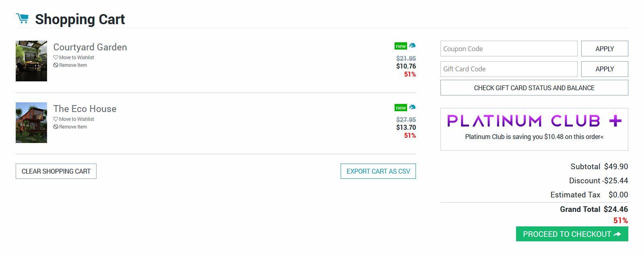This screenshot has width=644, height=255.
Task: Click remove icon beside Courtyard Garden
Action: (56, 65)
